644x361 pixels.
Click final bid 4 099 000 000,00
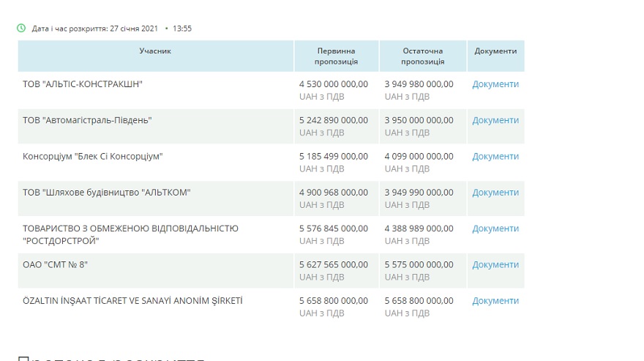coord(419,156)
